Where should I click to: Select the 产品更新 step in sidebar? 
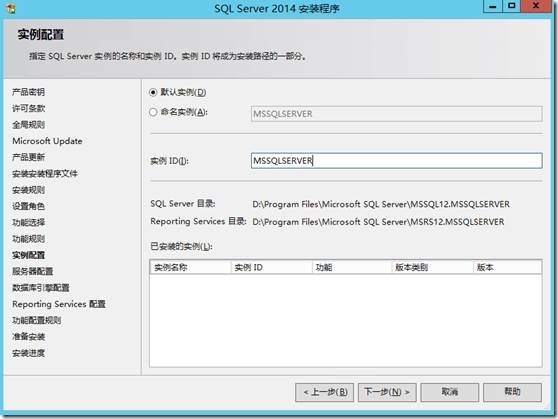28,157
